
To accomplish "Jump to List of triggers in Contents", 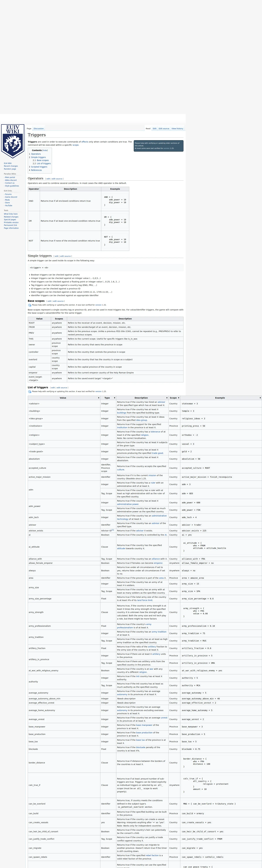I will (x=42, y=164).
